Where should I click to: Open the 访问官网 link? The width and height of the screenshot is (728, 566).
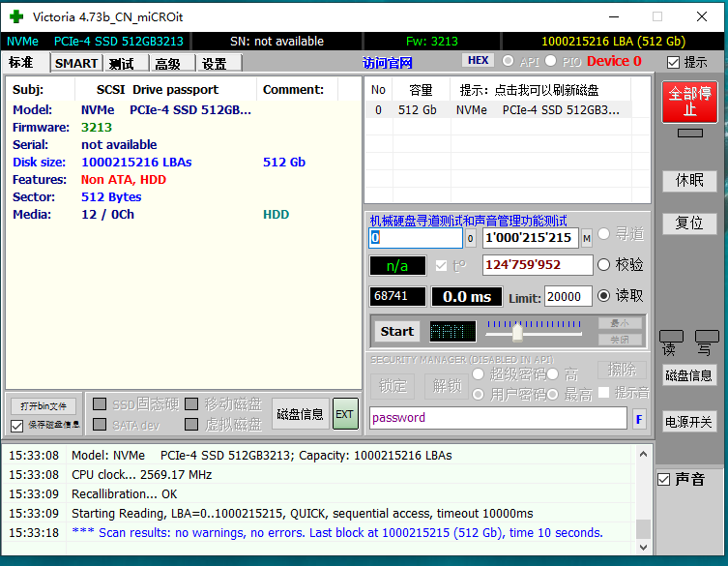(x=388, y=63)
